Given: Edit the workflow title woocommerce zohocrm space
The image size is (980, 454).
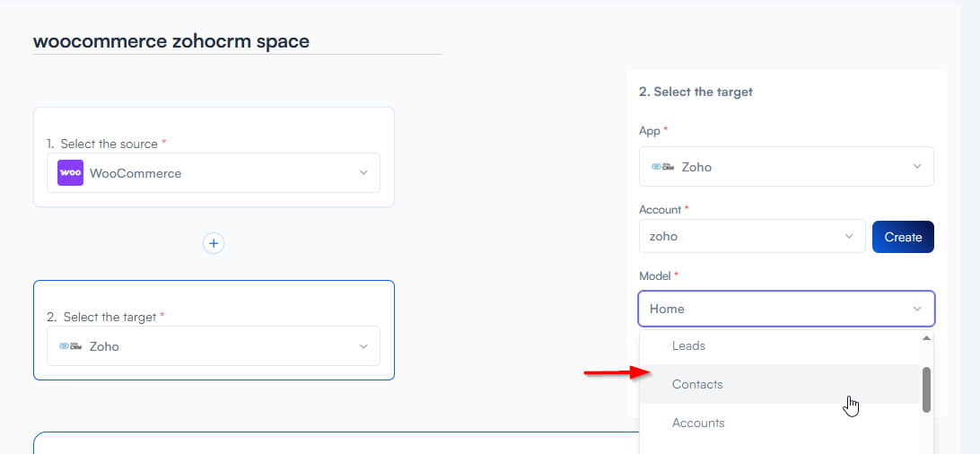Looking at the screenshot, I should pos(171,41).
